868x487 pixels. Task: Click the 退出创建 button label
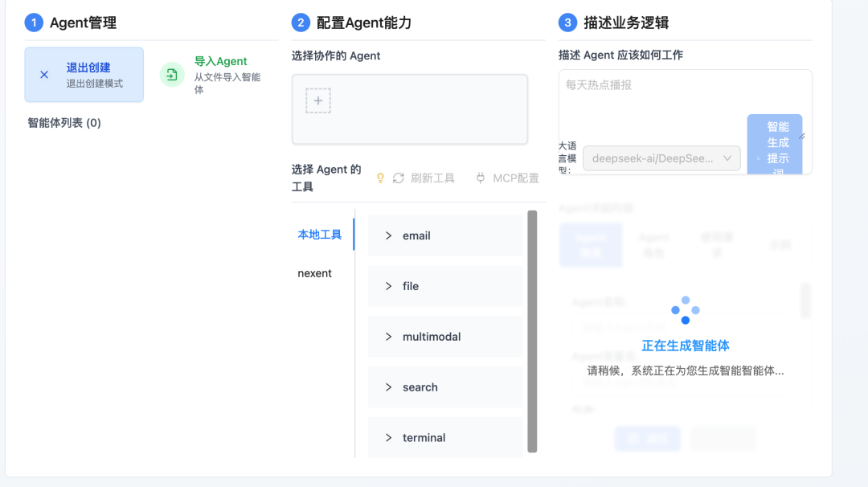[x=88, y=68]
